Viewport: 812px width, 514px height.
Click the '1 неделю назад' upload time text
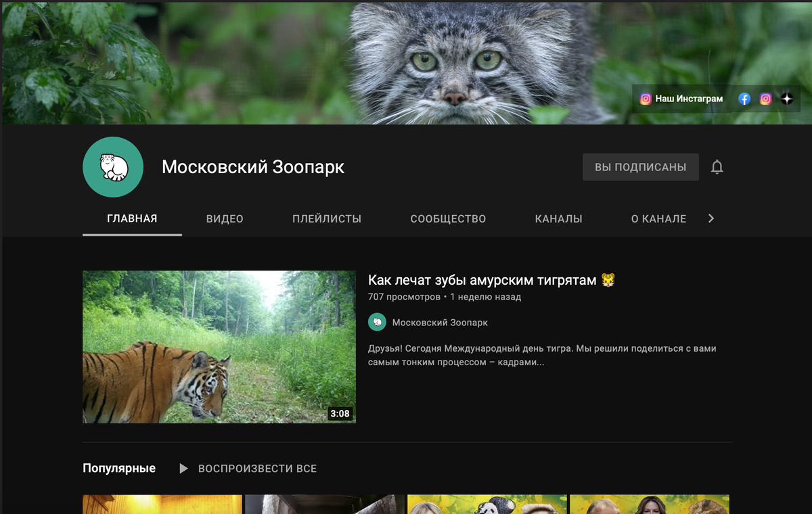pos(485,297)
